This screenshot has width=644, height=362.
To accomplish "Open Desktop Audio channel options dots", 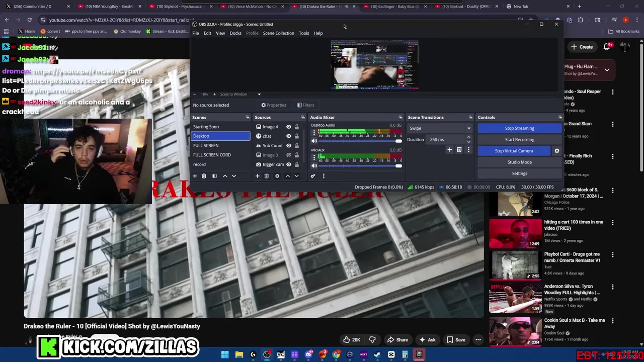I will (314, 133).
